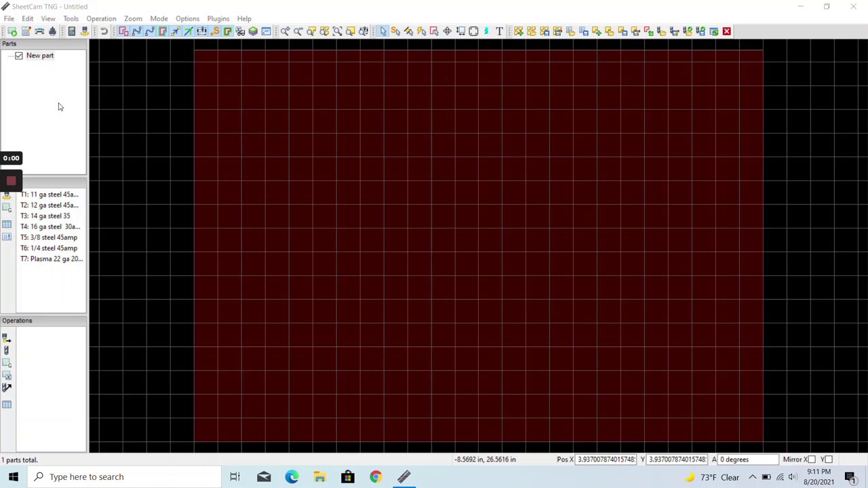Open File Explorer from taskbar
This screenshot has width=868, height=488.
[319, 476]
